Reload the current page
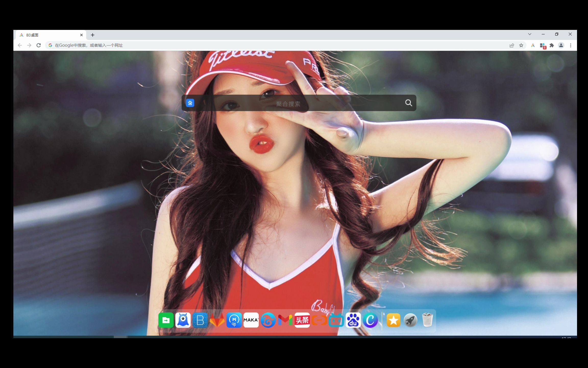This screenshot has height=368, width=588. (x=39, y=45)
